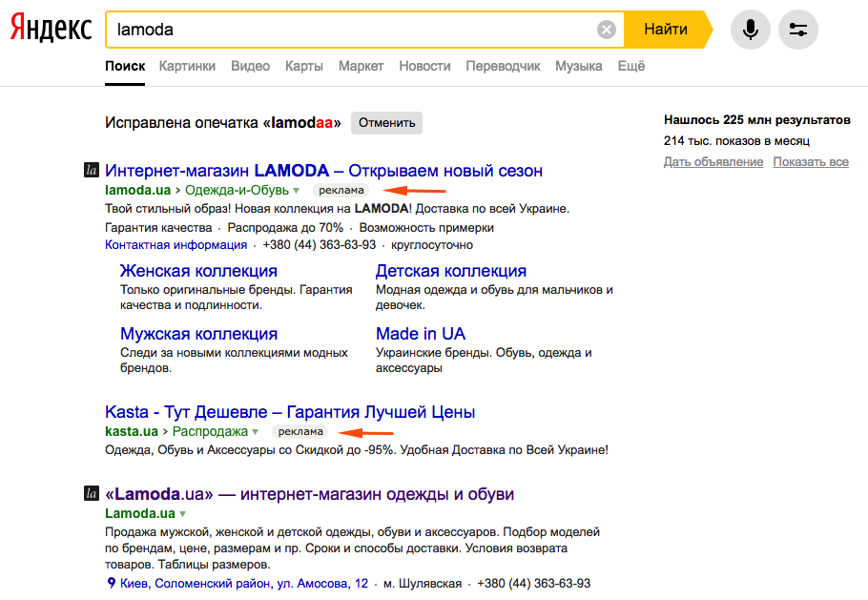Open the Детская коллекция sitelink
The width and height of the screenshot is (868, 600).
tap(451, 271)
